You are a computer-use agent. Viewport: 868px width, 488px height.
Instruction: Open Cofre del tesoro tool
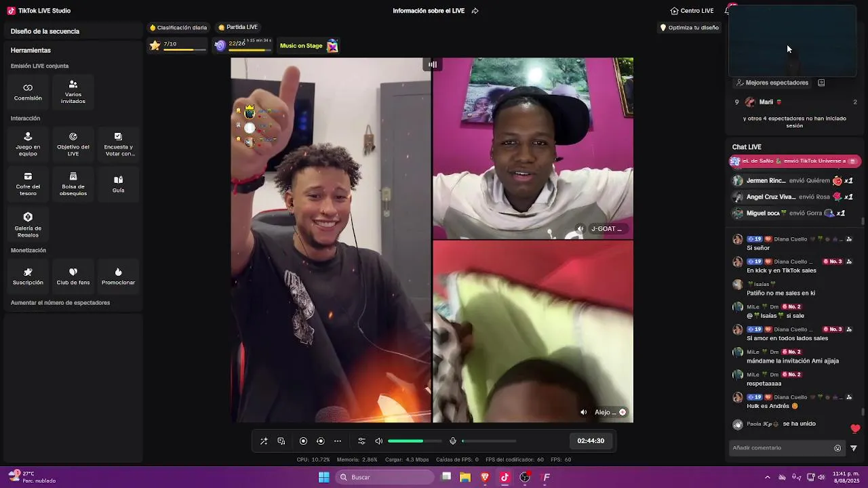28,184
